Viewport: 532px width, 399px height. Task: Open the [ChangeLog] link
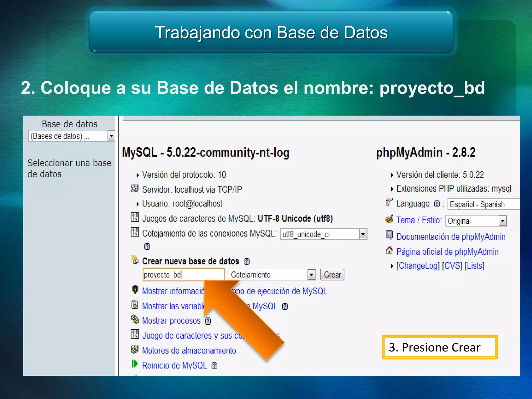pyautogui.click(x=418, y=266)
